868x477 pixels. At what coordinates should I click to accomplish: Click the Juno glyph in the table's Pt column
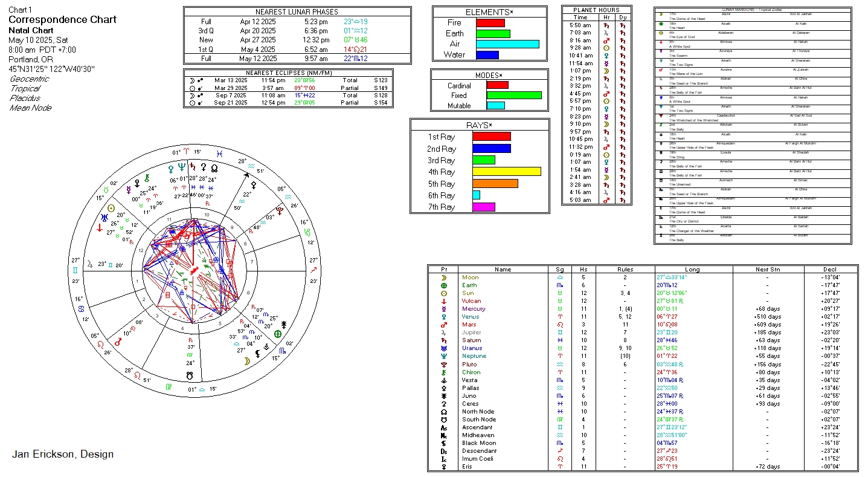444,396
